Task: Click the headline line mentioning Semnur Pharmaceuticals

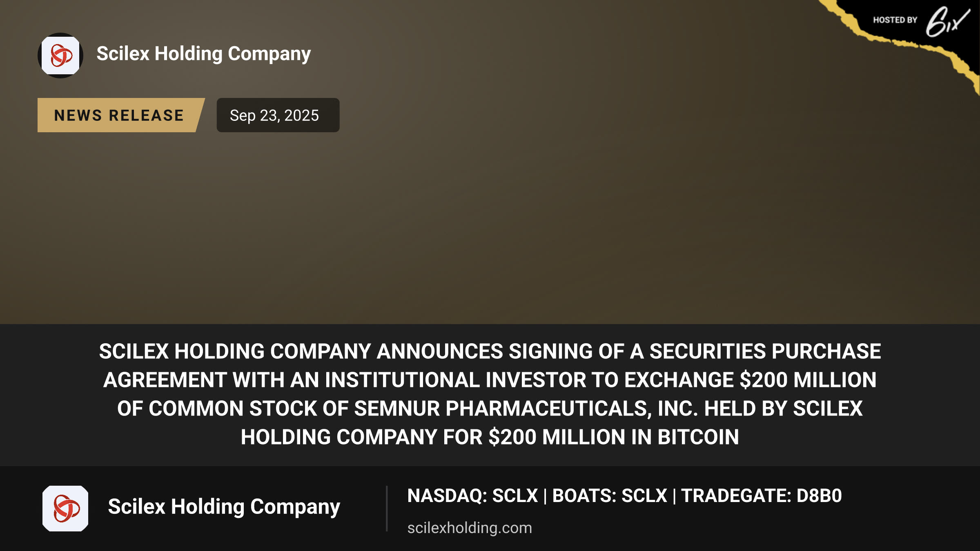Action: pos(490,409)
